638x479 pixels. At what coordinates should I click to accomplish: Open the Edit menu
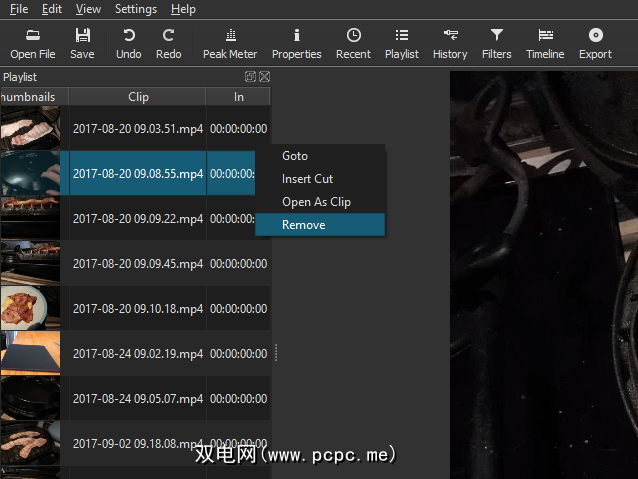click(x=52, y=9)
